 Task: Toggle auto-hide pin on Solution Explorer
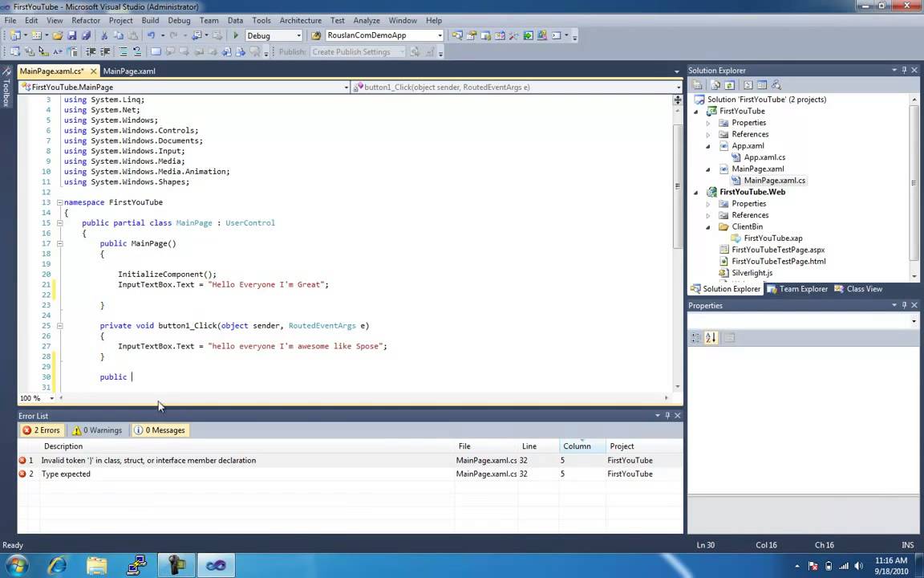tap(904, 70)
